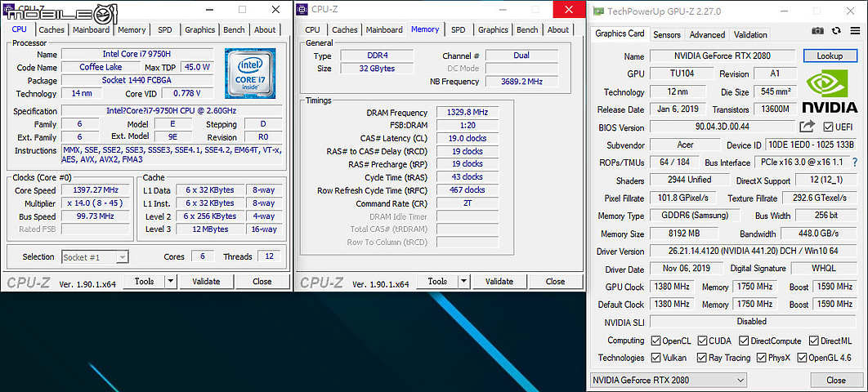Click the GPU-Z screenshot camera icon
The image size is (868, 392).
point(817,31)
